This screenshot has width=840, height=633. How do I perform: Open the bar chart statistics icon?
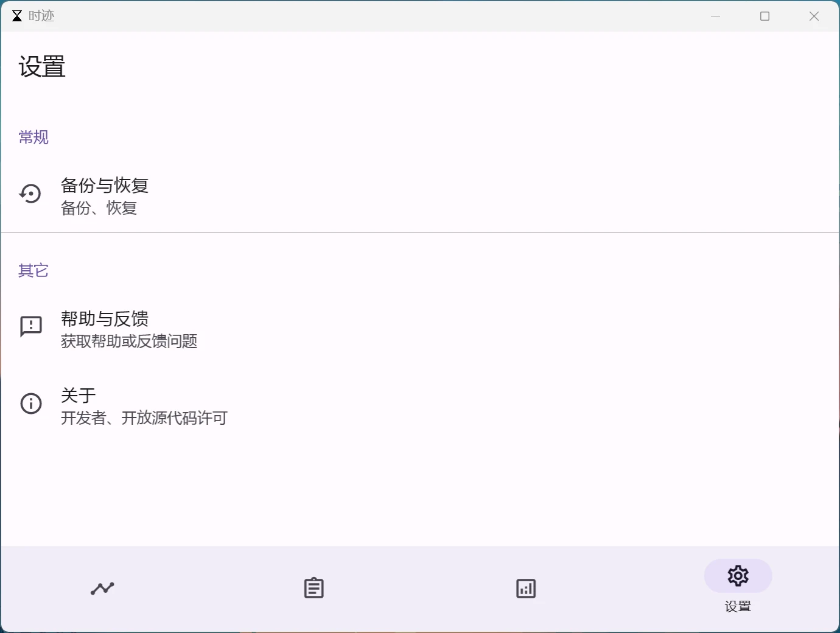[x=525, y=588]
